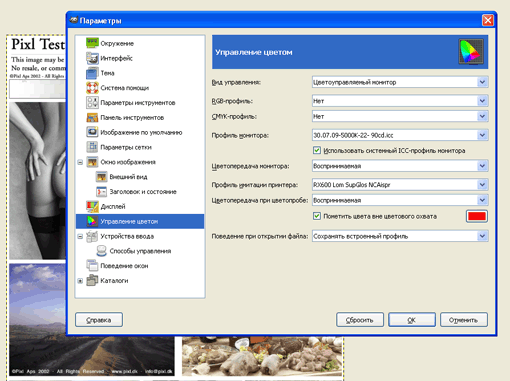Select Окружение in the category tree
This screenshot has height=381, width=510.
[117, 43]
